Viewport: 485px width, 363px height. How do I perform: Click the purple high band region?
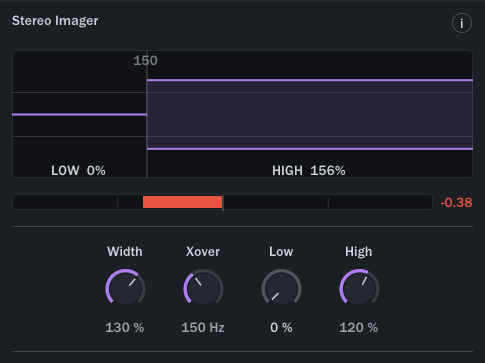[x=310, y=114]
